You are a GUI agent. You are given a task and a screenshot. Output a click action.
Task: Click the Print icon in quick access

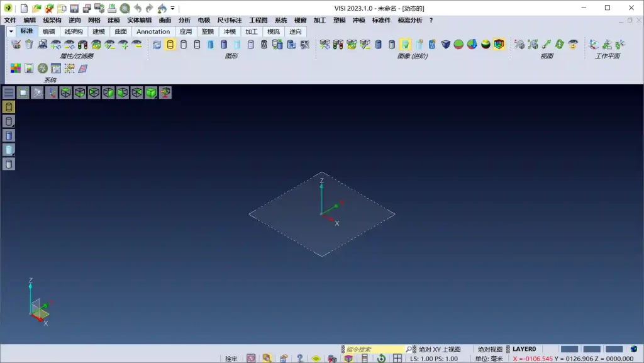(112, 8)
